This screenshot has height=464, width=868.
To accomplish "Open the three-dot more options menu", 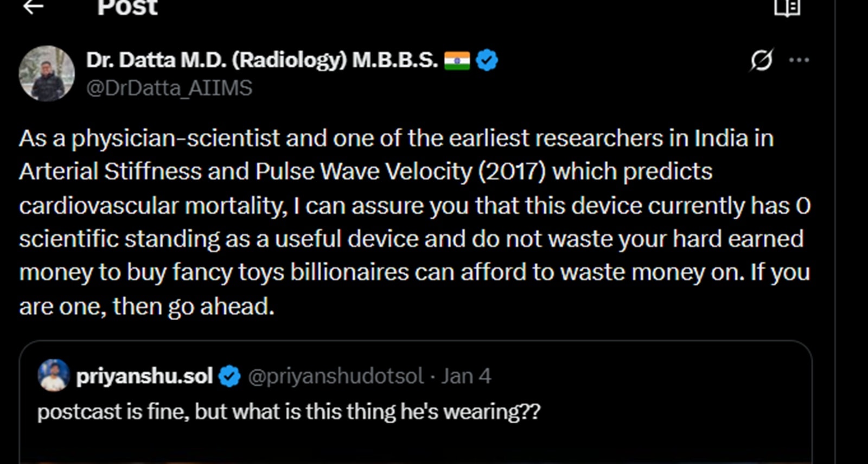I will (799, 60).
